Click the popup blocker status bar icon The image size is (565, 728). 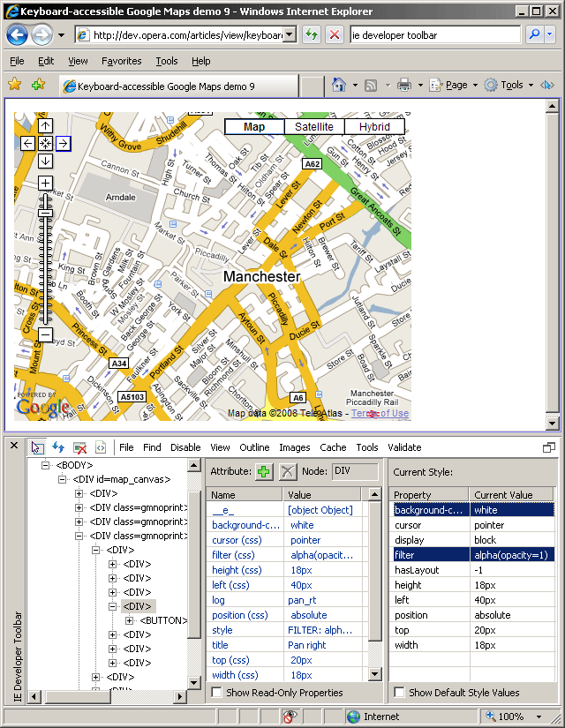(290, 717)
